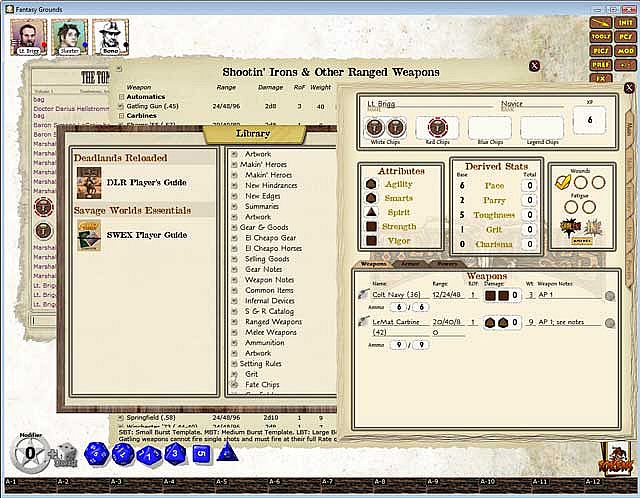Toggle the first Fatigue circle
This screenshot has height=498, width=640.
point(571,207)
